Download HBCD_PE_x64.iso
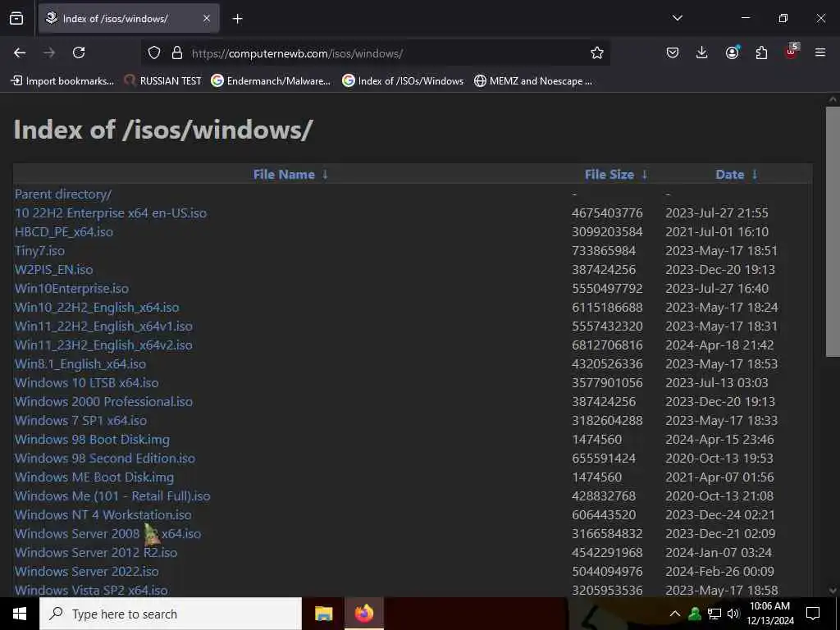This screenshot has width=840, height=630. tap(64, 232)
